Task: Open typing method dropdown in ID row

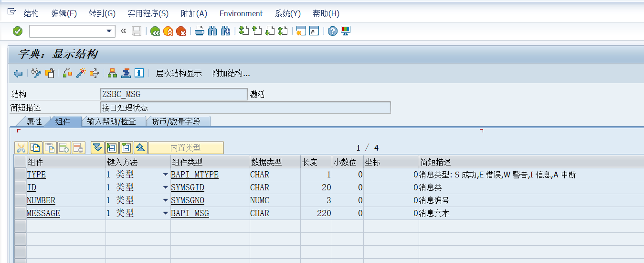Action: pos(165,187)
